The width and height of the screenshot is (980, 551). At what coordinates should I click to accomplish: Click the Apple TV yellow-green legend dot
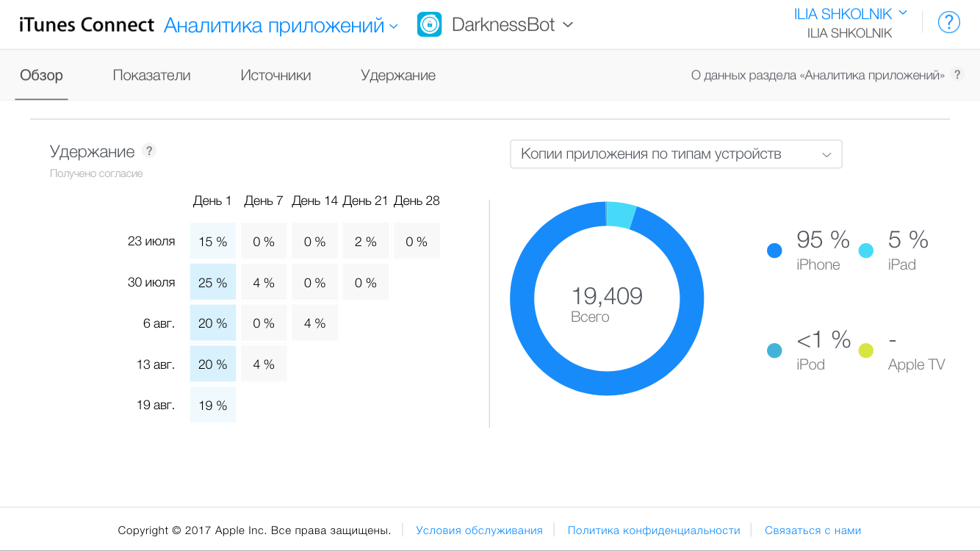tap(866, 350)
